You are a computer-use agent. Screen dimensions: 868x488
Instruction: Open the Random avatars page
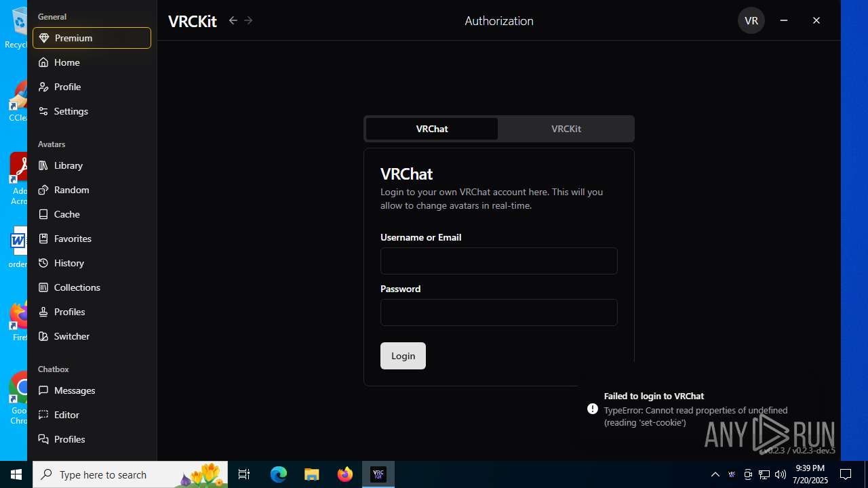tap(92, 190)
